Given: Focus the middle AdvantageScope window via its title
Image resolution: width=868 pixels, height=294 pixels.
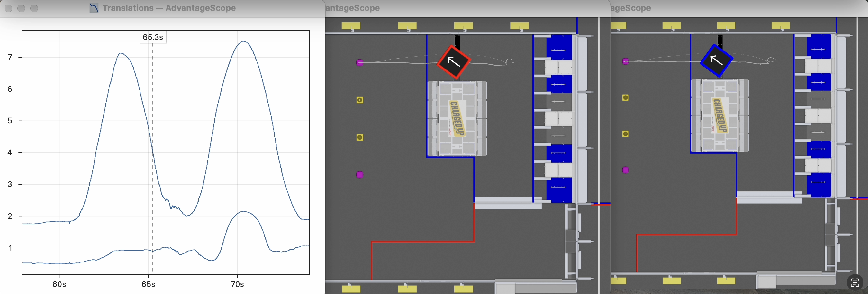Looking at the screenshot, I should (x=353, y=8).
